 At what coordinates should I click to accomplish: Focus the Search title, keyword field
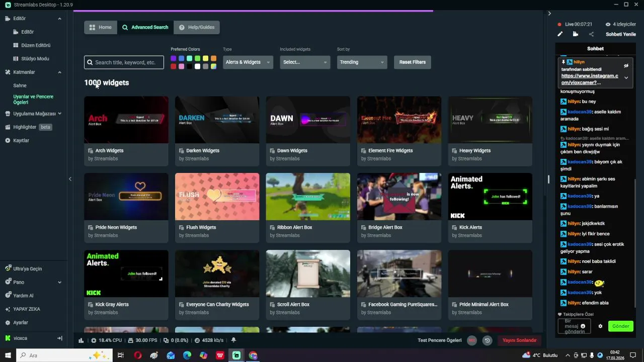pyautogui.click(x=124, y=62)
